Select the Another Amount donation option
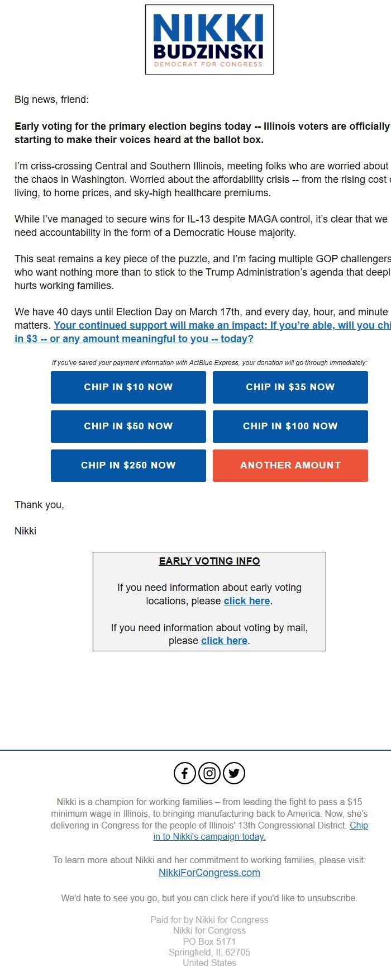This screenshot has height=980, width=391. point(290,465)
